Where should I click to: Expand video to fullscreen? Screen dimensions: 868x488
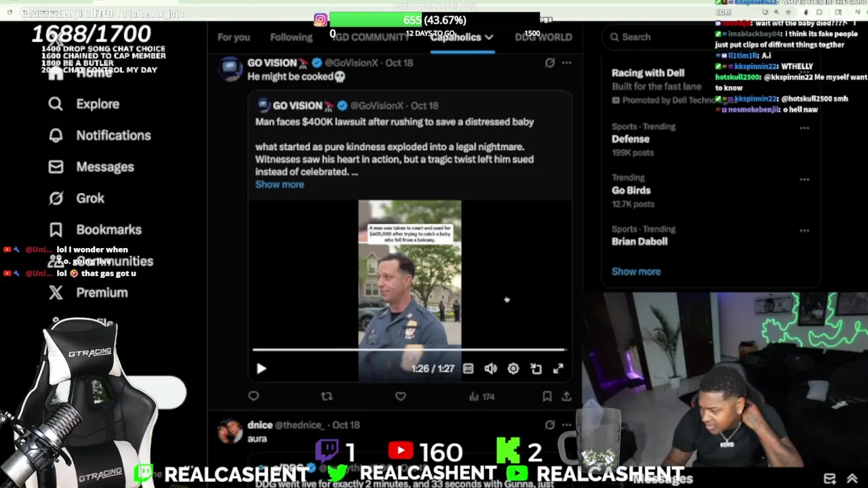(558, 369)
